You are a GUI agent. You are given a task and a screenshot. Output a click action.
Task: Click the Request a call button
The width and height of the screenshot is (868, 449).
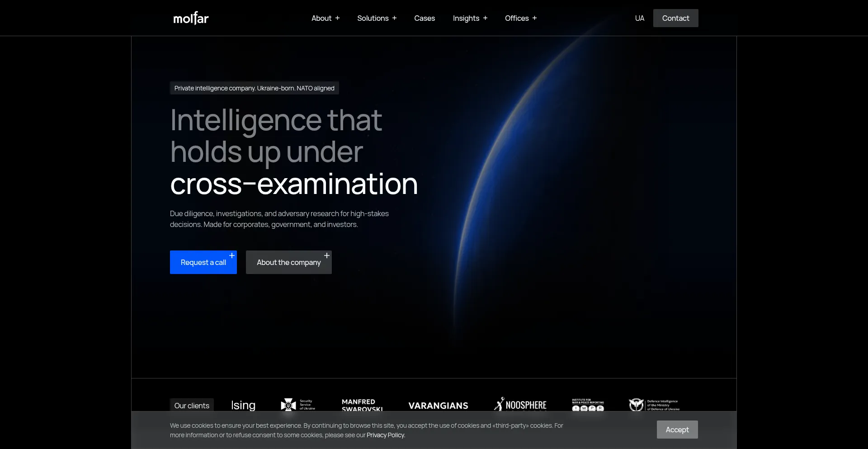coord(203,262)
